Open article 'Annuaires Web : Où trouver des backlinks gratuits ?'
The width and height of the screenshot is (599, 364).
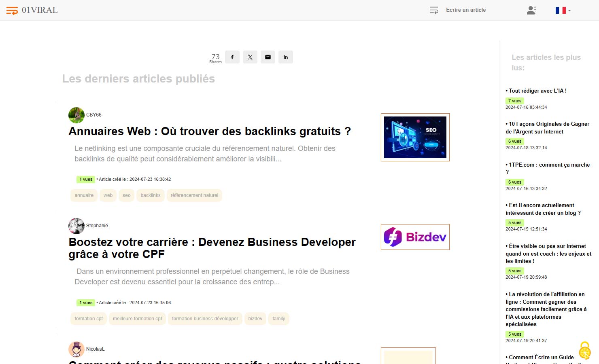coord(210,131)
